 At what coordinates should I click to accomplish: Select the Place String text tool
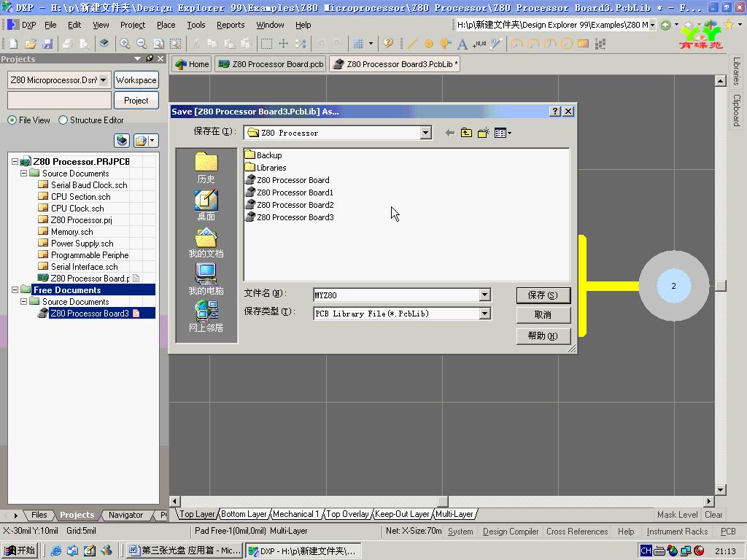pyautogui.click(x=462, y=44)
